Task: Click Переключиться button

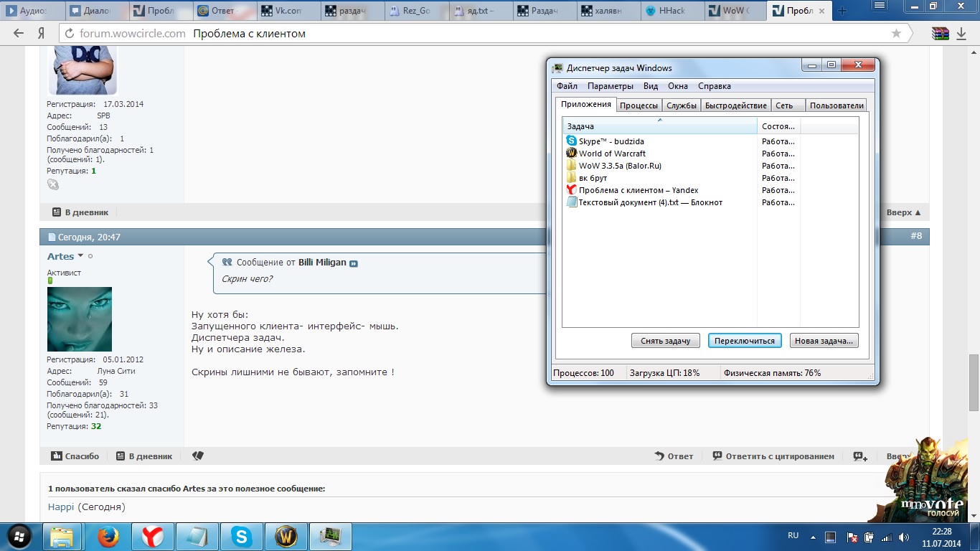Action: pos(745,341)
